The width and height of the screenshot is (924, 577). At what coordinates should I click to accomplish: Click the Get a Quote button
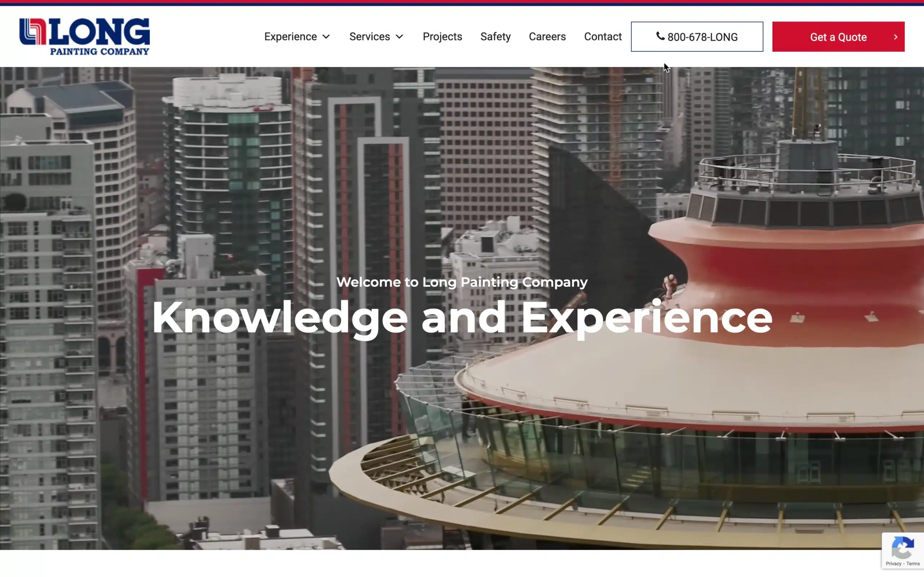tap(838, 37)
